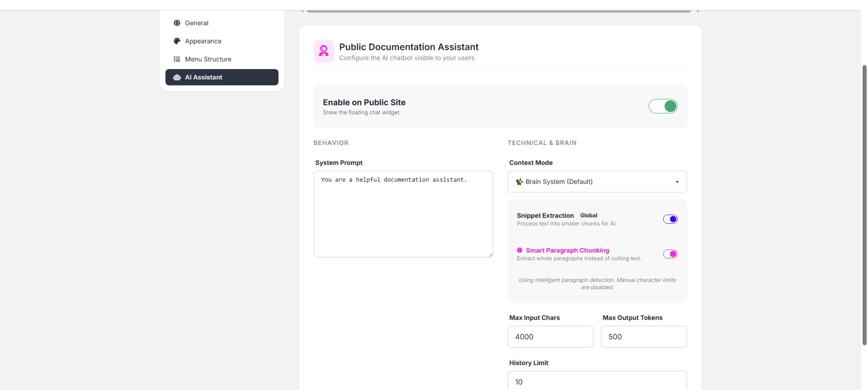
Task: Open the Context Mode dropdown
Action: (x=597, y=182)
